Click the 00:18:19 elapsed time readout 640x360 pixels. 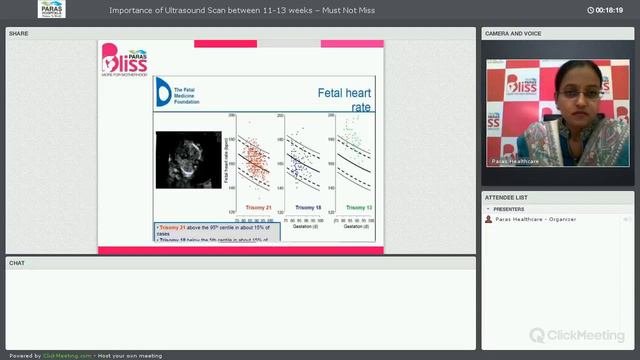click(x=609, y=10)
